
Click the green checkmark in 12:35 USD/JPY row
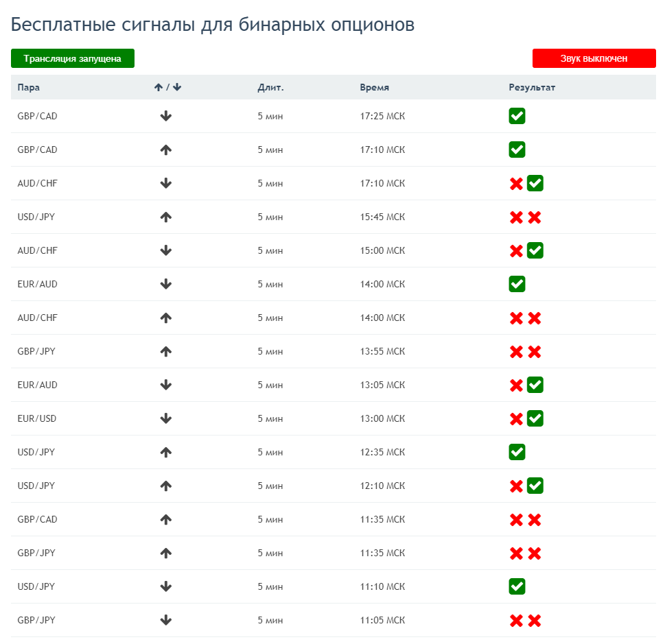click(517, 452)
